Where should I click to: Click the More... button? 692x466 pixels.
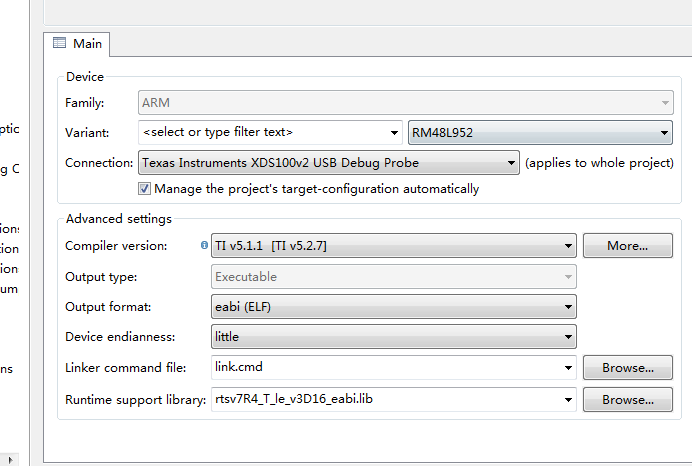coord(628,246)
